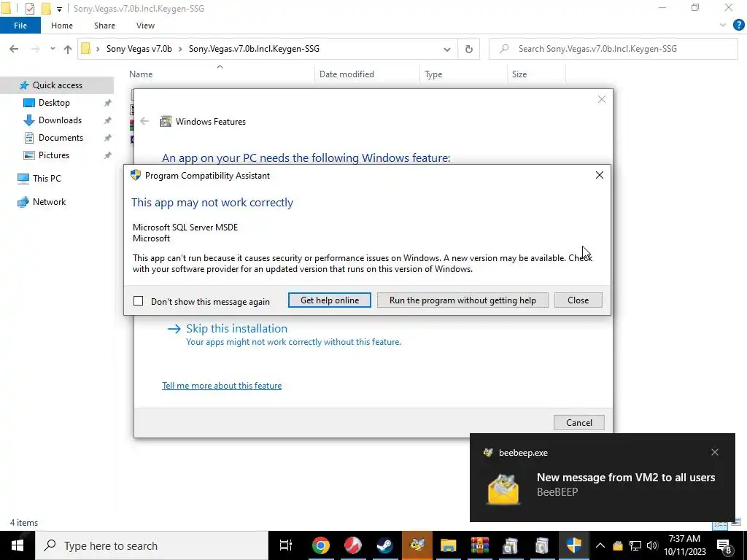This screenshot has width=747, height=560.
Task: Select Network in the navigation pane
Action: (x=49, y=202)
